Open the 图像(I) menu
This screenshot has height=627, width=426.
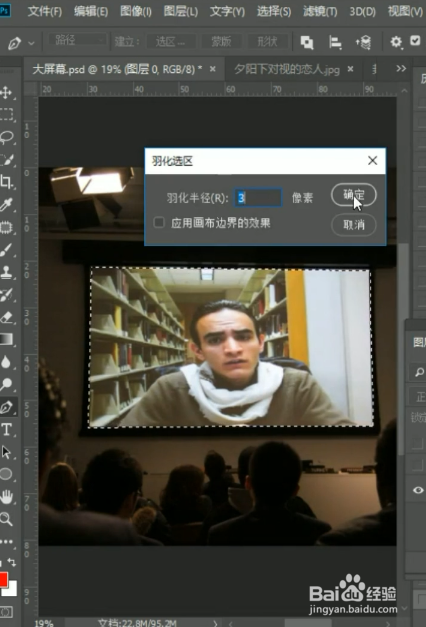coord(136,11)
